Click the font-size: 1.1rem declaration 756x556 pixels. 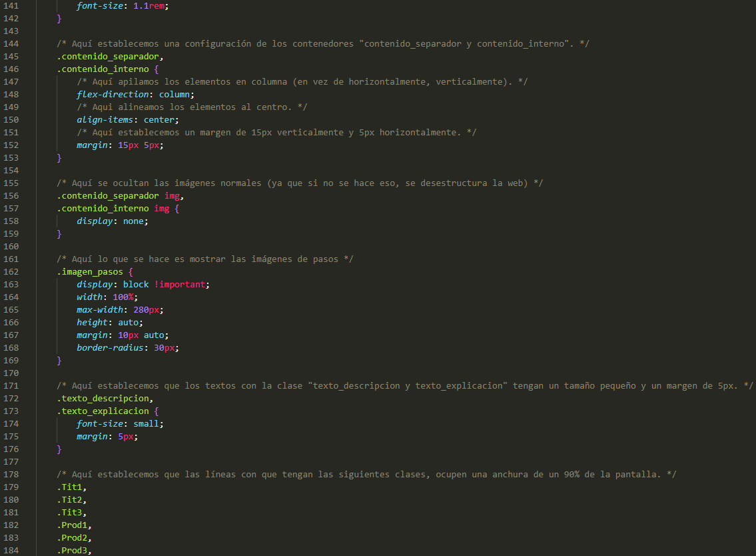pos(123,6)
